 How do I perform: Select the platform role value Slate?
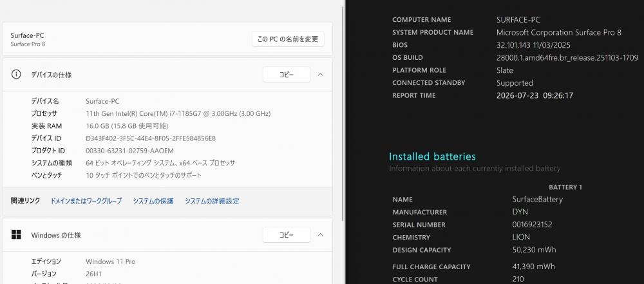pyautogui.click(x=504, y=70)
